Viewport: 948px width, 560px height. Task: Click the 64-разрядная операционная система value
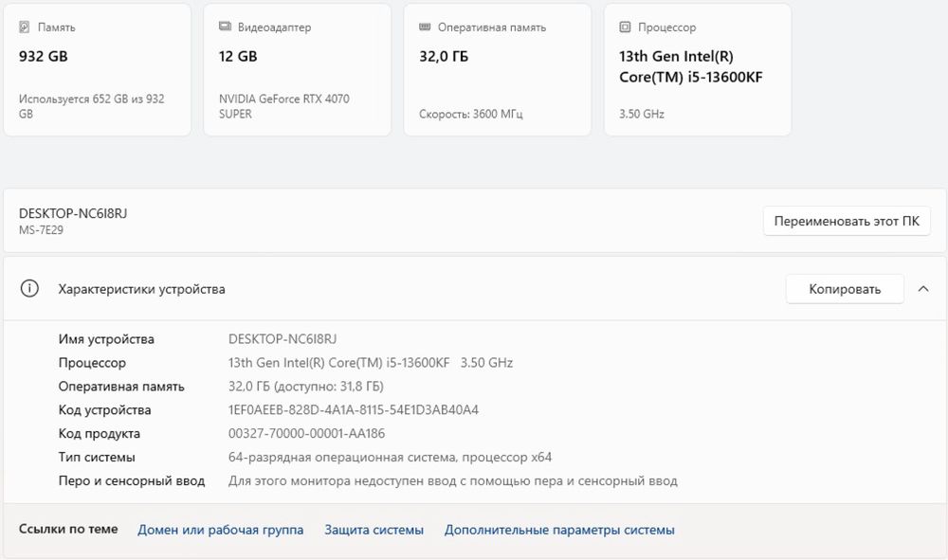coord(390,458)
